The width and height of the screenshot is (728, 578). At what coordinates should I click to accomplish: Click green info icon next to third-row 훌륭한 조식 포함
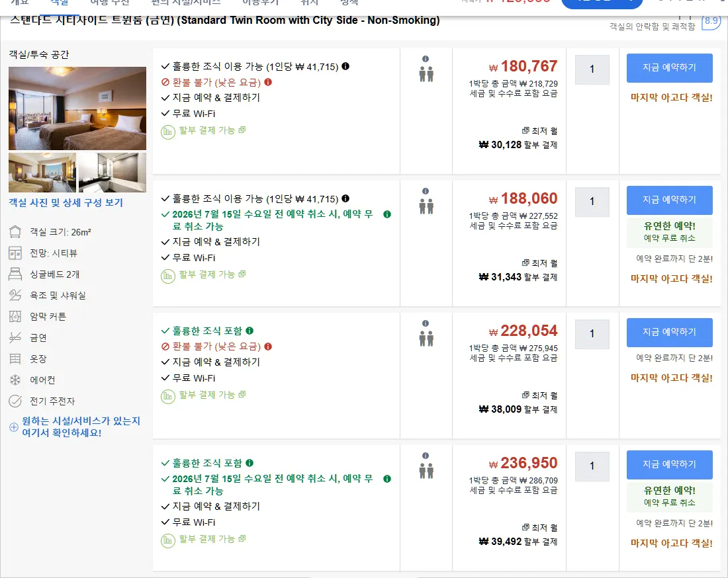[x=250, y=331]
